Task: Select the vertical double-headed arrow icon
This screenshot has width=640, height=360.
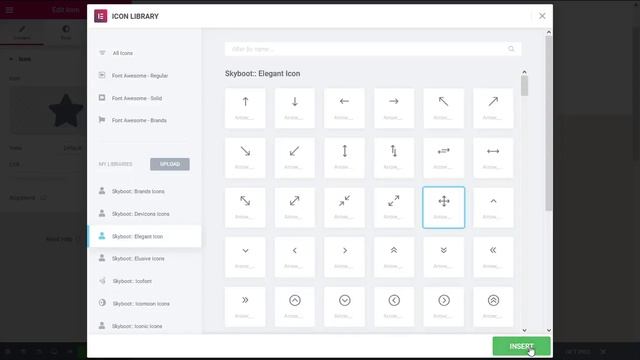Action: tap(344, 158)
